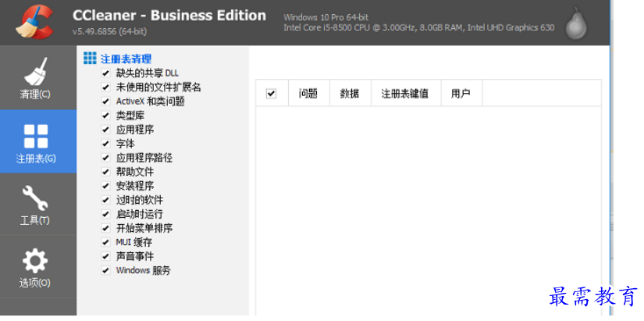
Task: Uncheck 缺失的共享 DLL checkbox
Action: [106, 73]
